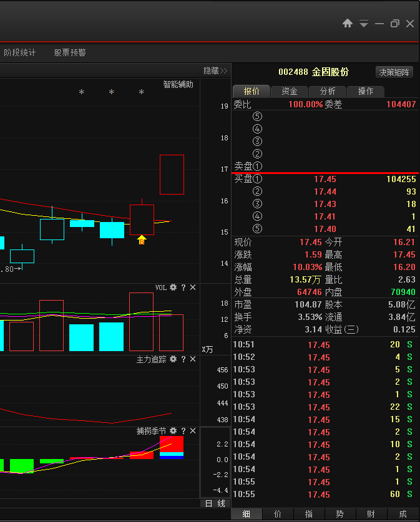Click the home icon in title bar
The width and height of the screenshot is (420, 522).
348,23
